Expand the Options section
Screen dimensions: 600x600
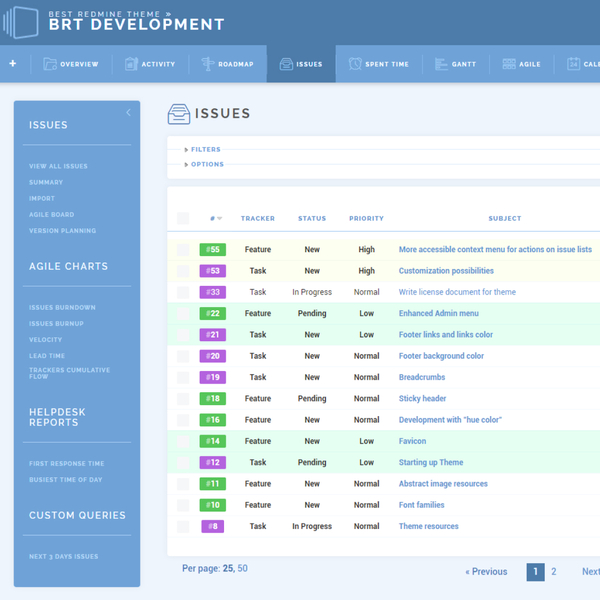coord(206,164)
